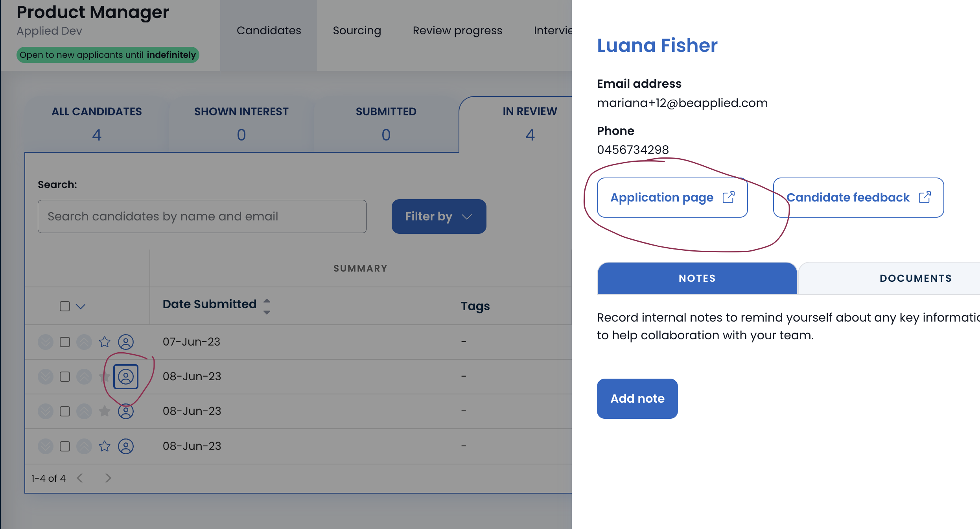This screenshot has width=980, height=529.
Task: Click the reject arrow icon in first row
Action: click(46, 342)
